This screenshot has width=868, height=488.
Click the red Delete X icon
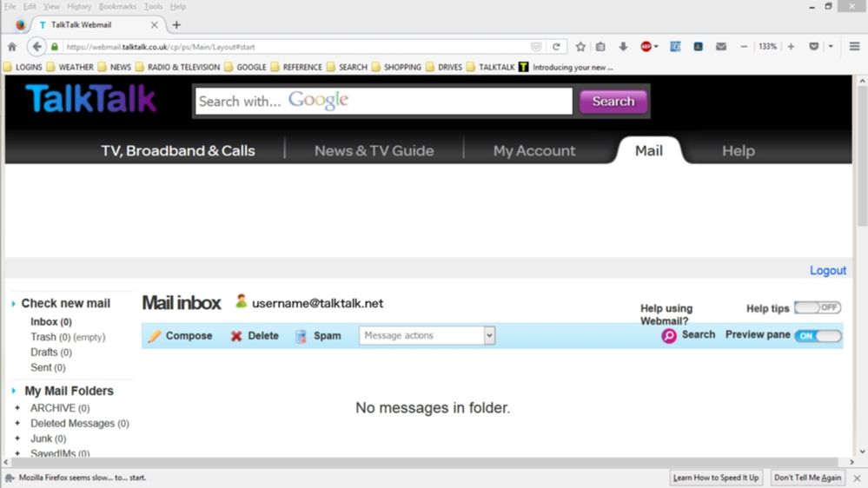coord(236,336)
